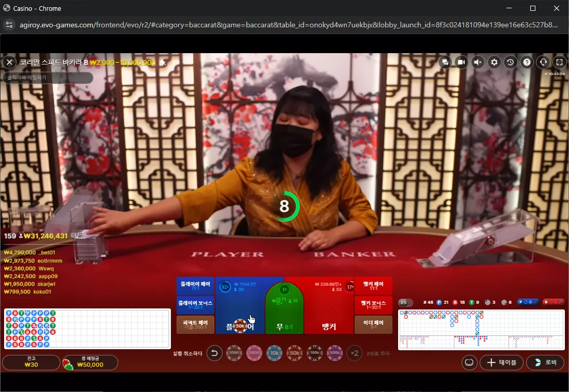Bet on Banker Bonus 1~30:1

[373, 305]
